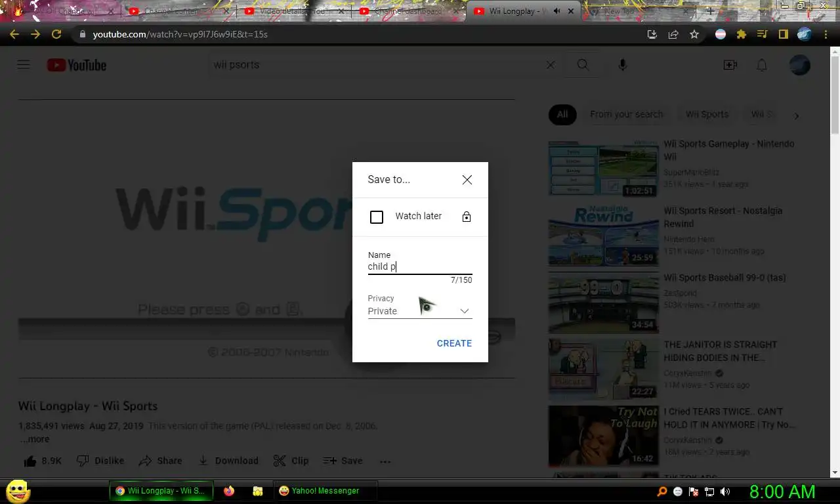Clear the search query with X
The image size is (840, 504).
551,65
